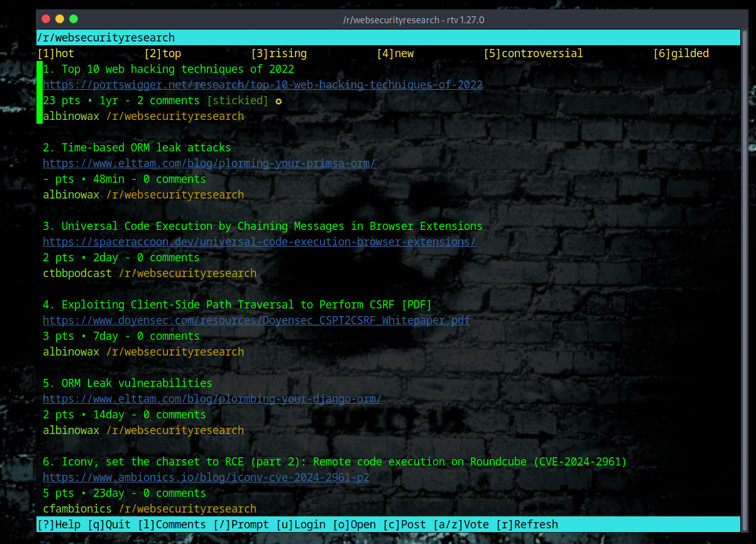Open the spaceraccoon universal-code-execution-browser-extensions link

[259, 242]
